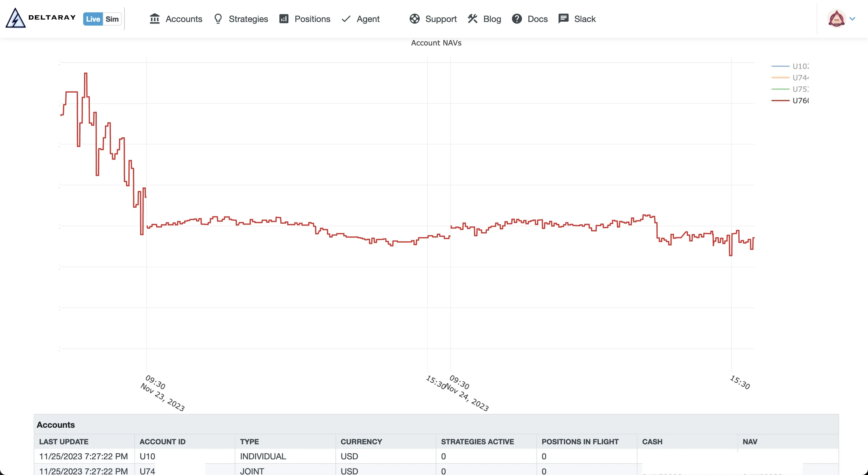Click the orange U74 legend color line
Viewport: 868px width, 475px height.
[x=780, y=78]
